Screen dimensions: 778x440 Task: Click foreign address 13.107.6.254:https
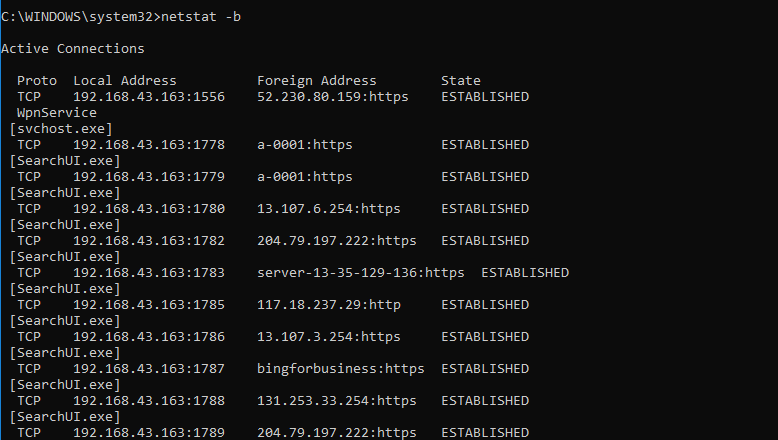329,209
